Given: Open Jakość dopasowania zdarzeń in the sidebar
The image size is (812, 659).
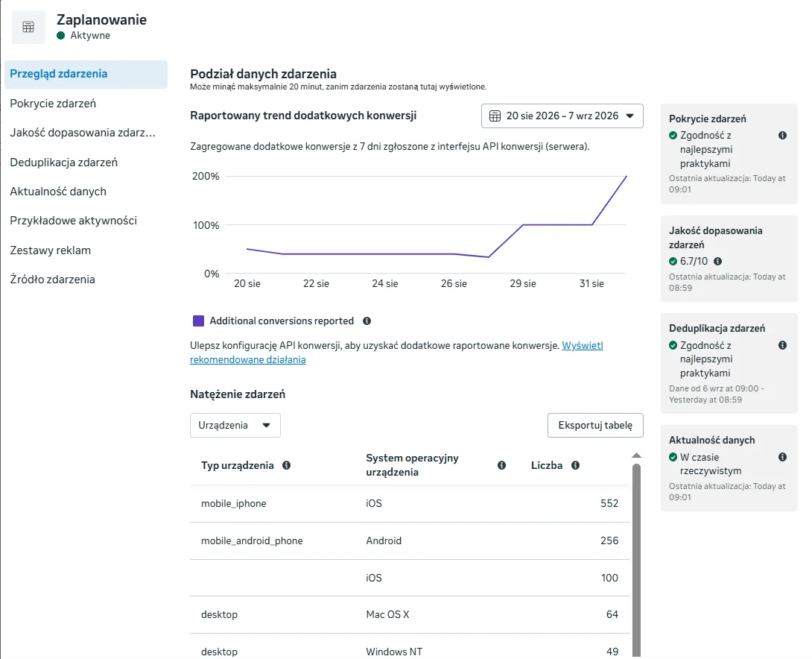Looking at the screenshot, I should [x=83, y=133].
